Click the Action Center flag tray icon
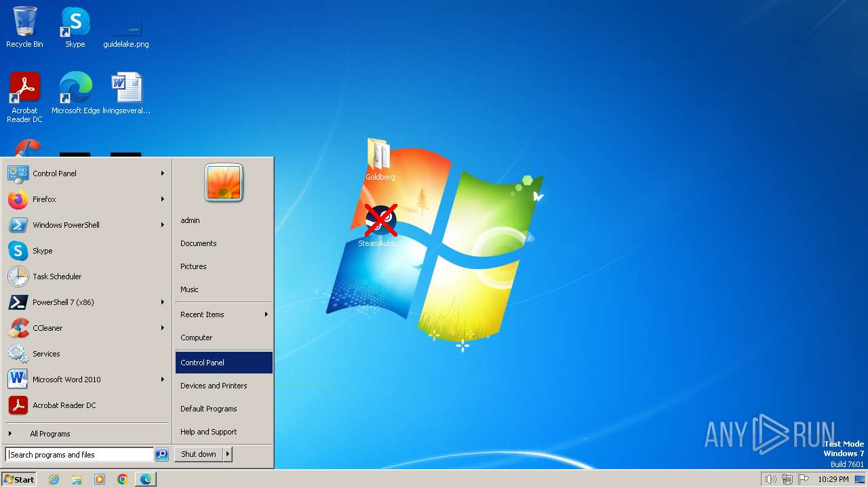The width and height of the screenshot is (868, 488). [804, 479]
